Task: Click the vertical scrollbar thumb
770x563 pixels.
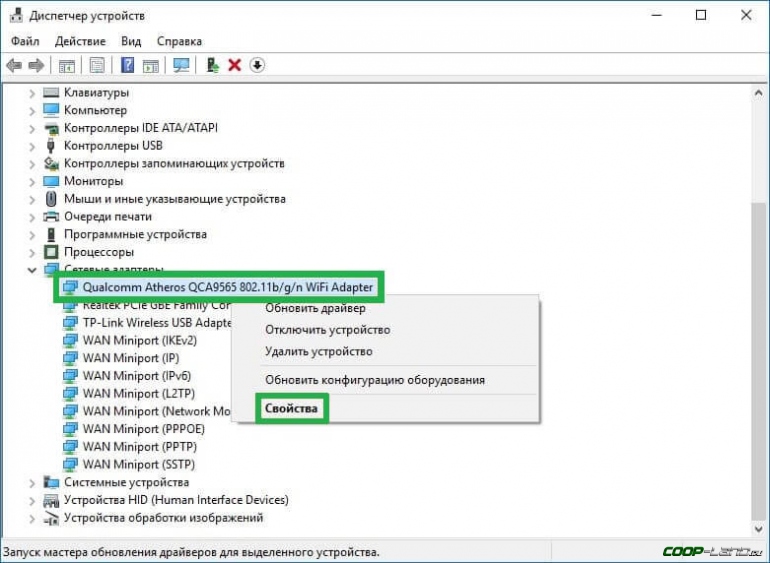Action: pyautogui.click(x=758, y=361)
